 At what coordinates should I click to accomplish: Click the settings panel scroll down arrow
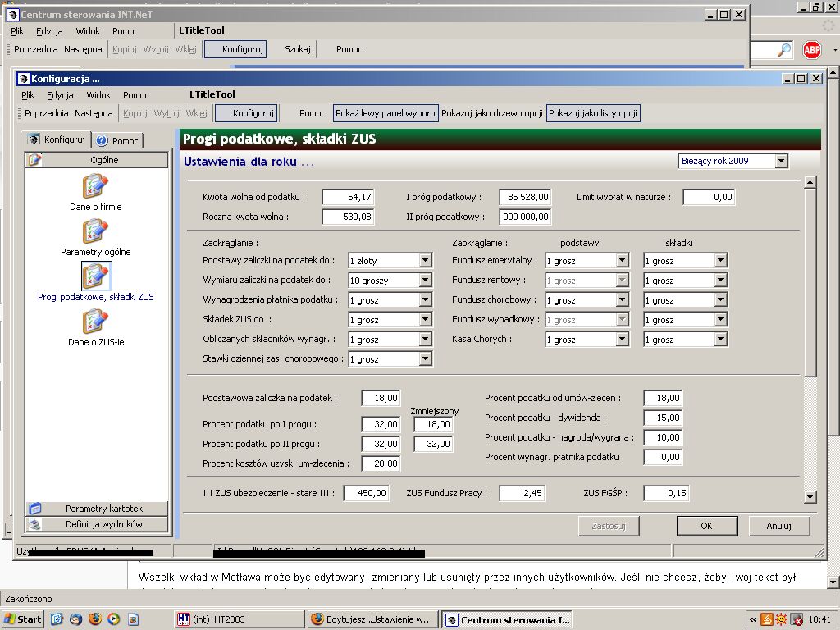[810, 497]
